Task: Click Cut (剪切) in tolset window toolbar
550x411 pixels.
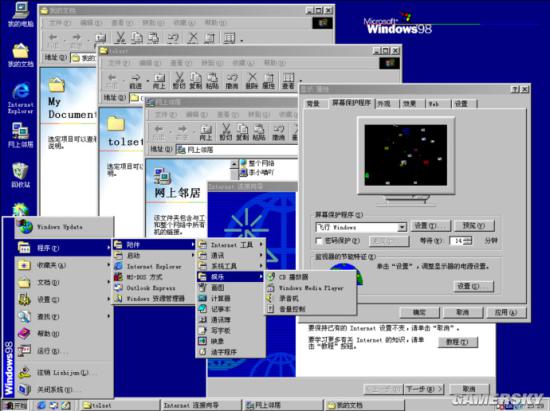Action: click(x=179, y=81)
